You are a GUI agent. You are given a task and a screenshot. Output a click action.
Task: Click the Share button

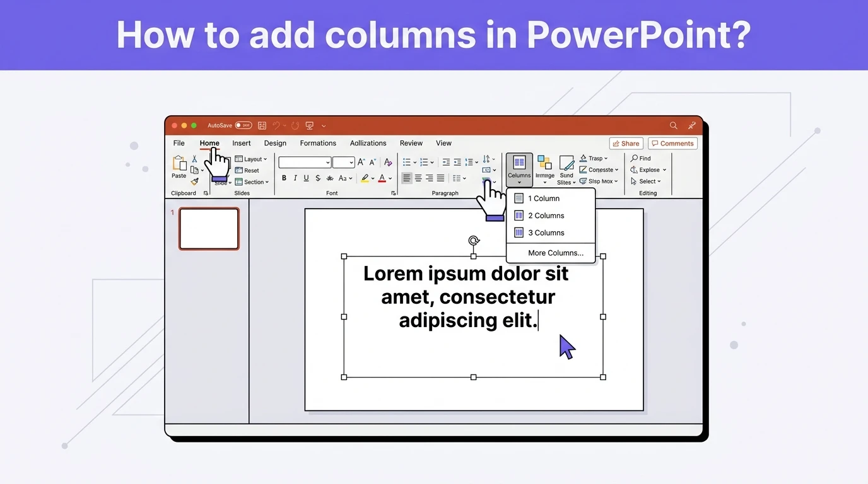pyautogui.click(x=625, y=143)
